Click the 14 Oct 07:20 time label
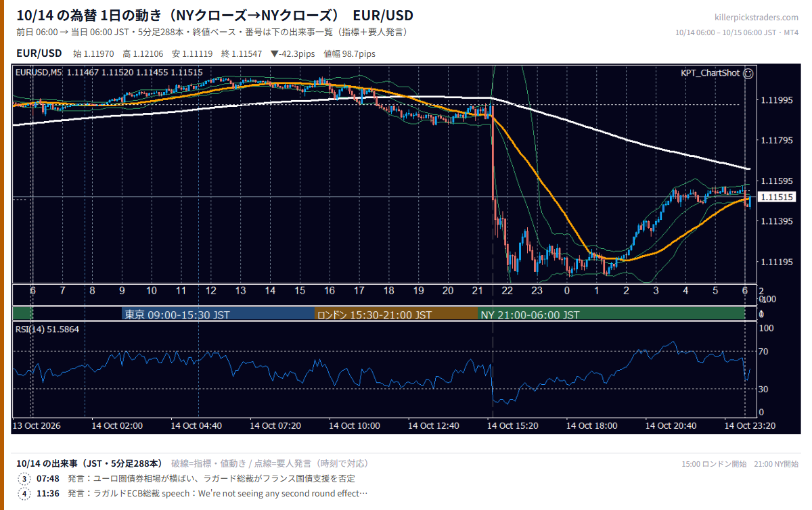Viewport: 812px width, 510px height. point(275,426)
